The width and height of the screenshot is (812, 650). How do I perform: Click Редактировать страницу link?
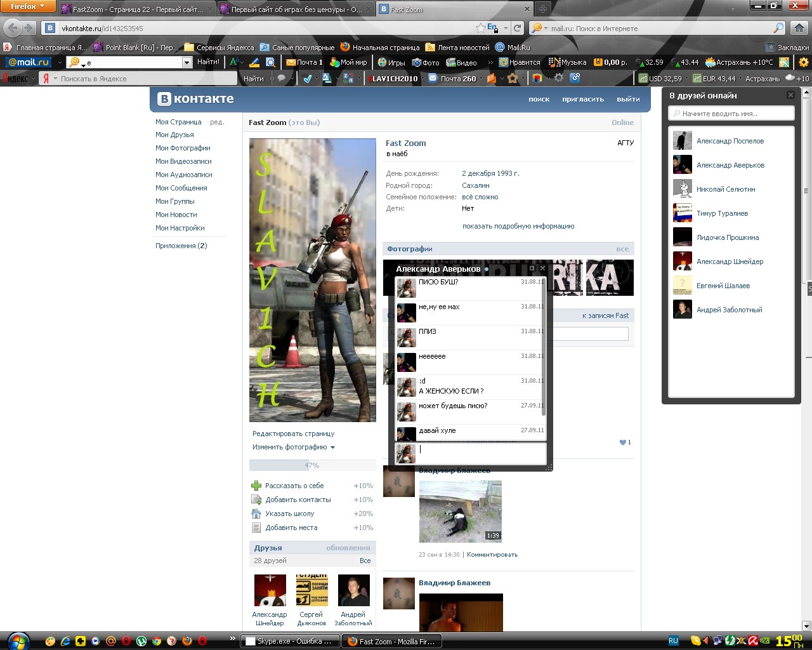click(294, 434)
